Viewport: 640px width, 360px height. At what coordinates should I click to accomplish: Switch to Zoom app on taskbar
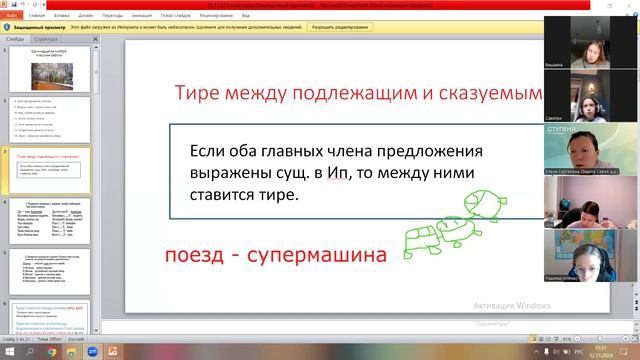pyautogui.click(x=92, y=351)
